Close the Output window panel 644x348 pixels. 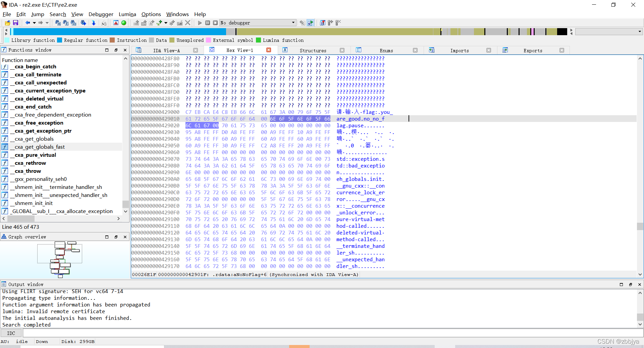click(x=639, y=284)
